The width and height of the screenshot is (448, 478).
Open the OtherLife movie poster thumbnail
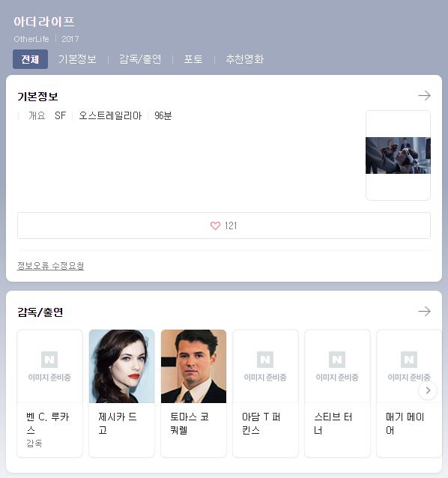(x=398, y=156)
